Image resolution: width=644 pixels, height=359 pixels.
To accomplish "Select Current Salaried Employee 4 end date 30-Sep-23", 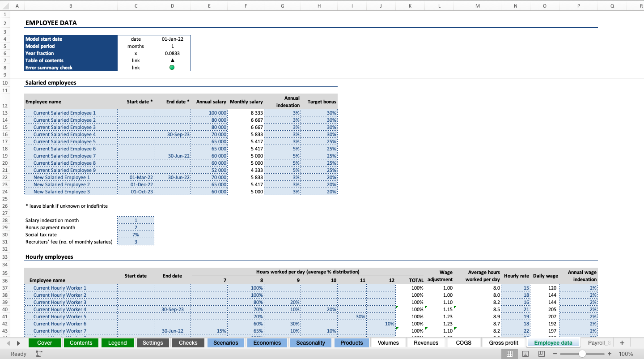I will tap(172, 134).
